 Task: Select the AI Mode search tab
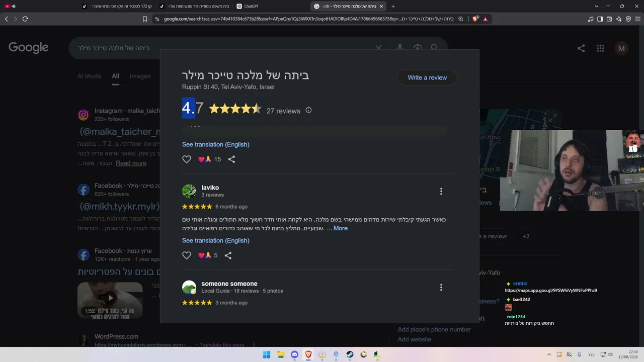[x=89, y=76]
